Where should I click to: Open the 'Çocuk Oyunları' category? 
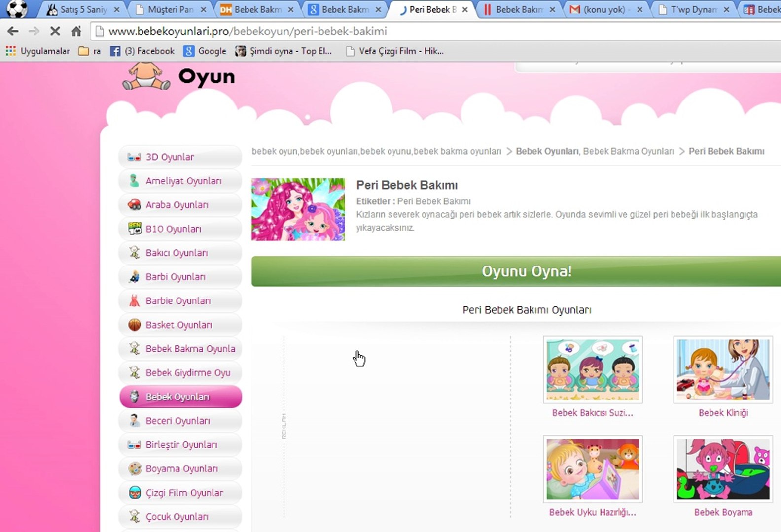click(x=180, y=517)
